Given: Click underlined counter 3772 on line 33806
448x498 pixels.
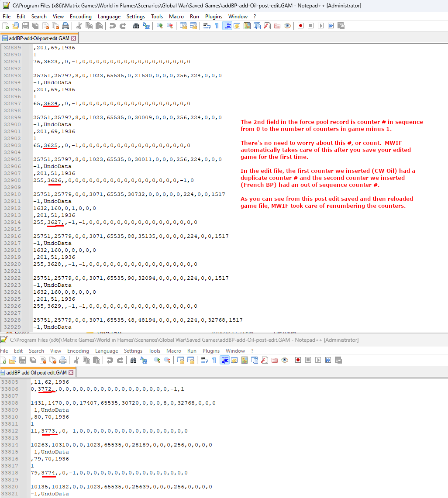Looking at the screenshot, I should (45, 389).
